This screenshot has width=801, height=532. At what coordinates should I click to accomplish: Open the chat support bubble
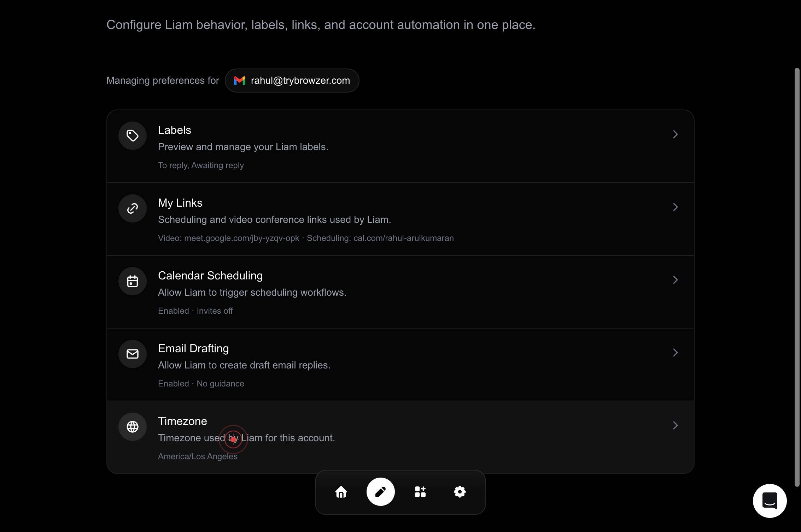coord(770,501)
